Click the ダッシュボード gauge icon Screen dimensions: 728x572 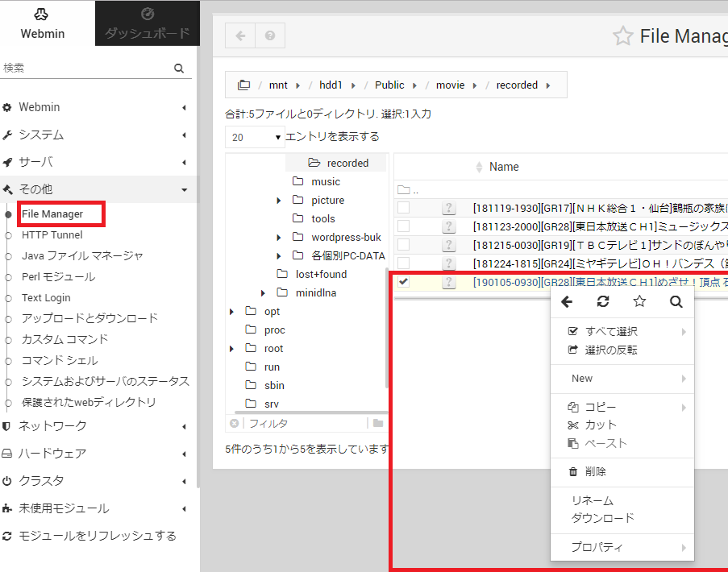tap(147, 14)
